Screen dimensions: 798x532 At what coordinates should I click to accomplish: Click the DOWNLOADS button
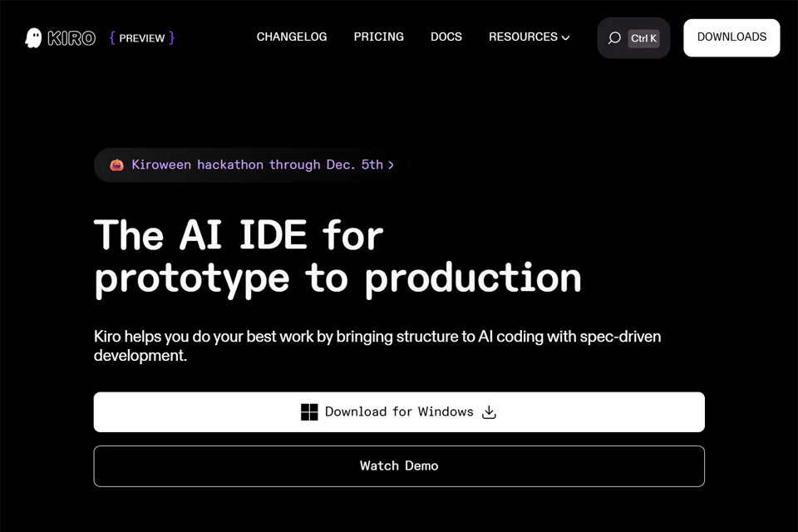point(731,37)
